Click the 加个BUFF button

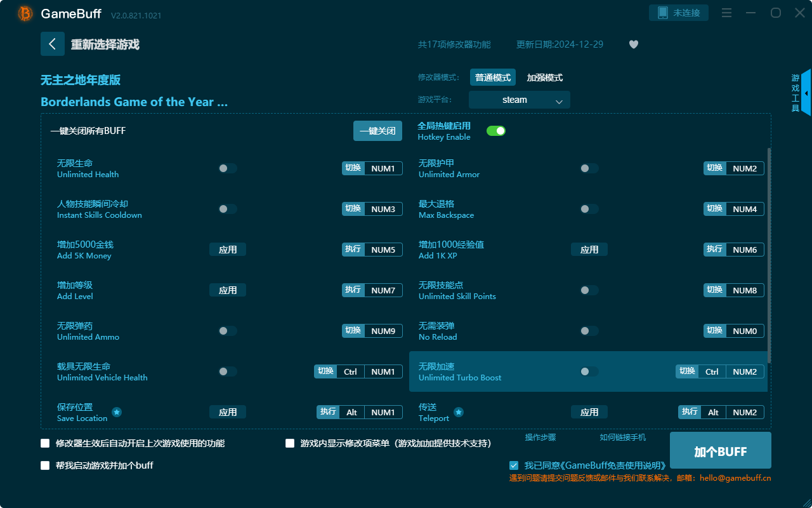click(x=721, y=451)
